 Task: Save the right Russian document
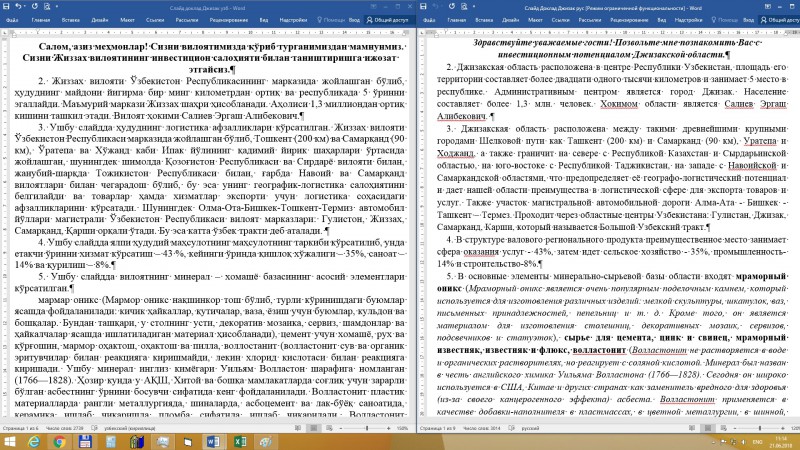(423, 7)
